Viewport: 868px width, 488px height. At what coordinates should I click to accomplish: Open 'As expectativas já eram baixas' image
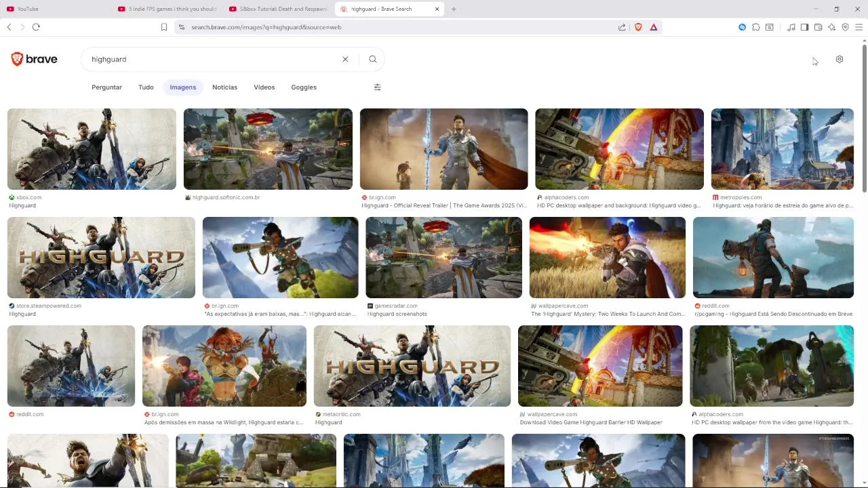[280, 258]
